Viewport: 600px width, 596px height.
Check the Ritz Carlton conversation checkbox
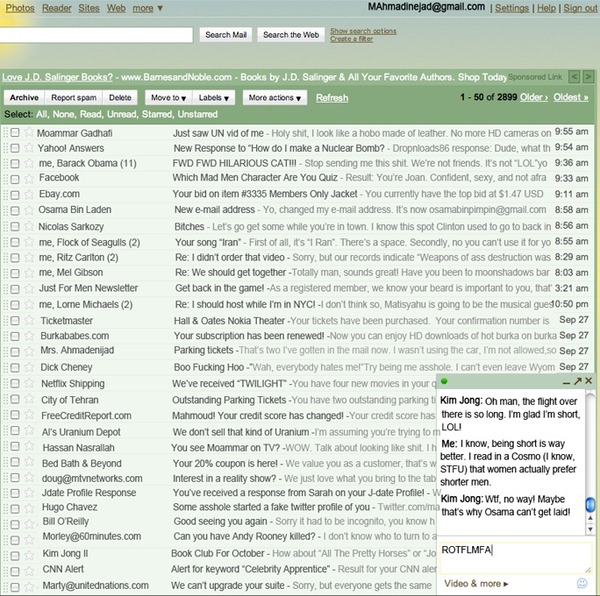(15, 257)
